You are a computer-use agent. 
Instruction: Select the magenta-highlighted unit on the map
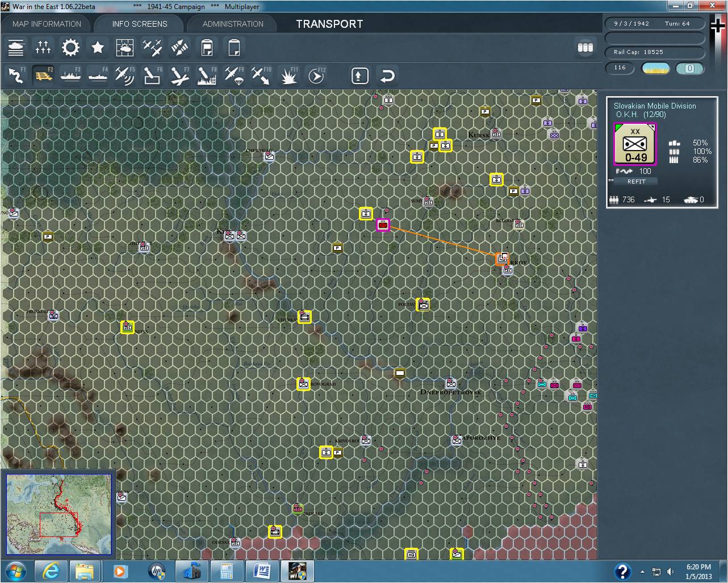click(383, 225)
